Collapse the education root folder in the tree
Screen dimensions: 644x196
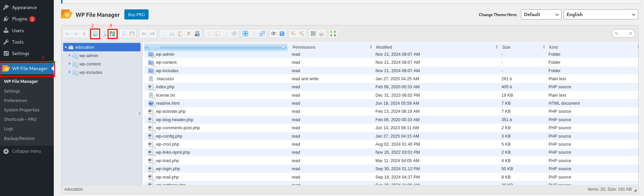pyautogui.click(x=66, y=47)
